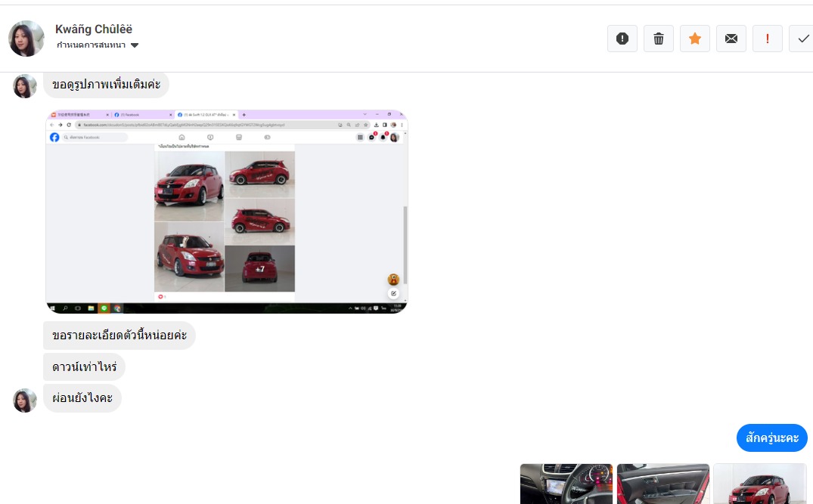
Task: Click the sender avatar beside ขอดูรูปภาพเพิ่มเติมค่ะ
Action: tap(25, 86)
